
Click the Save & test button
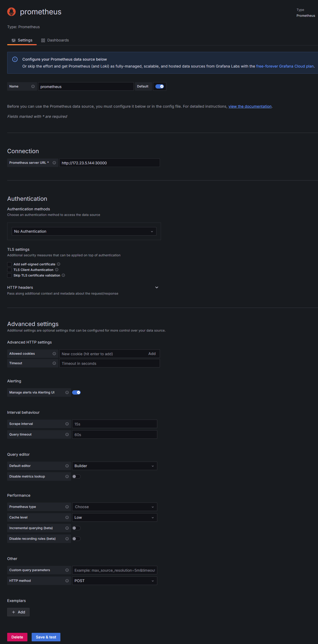tap(46, 637)
